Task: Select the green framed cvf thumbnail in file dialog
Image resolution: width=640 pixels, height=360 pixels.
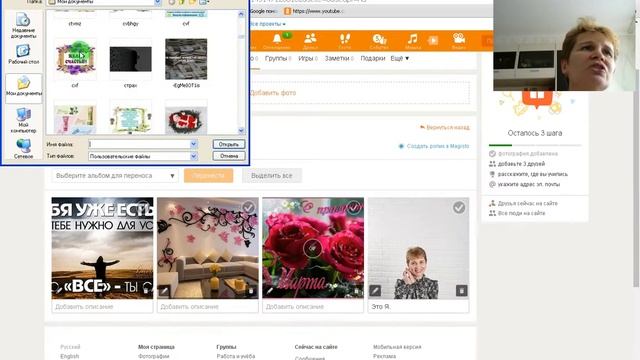Action: 75,59
